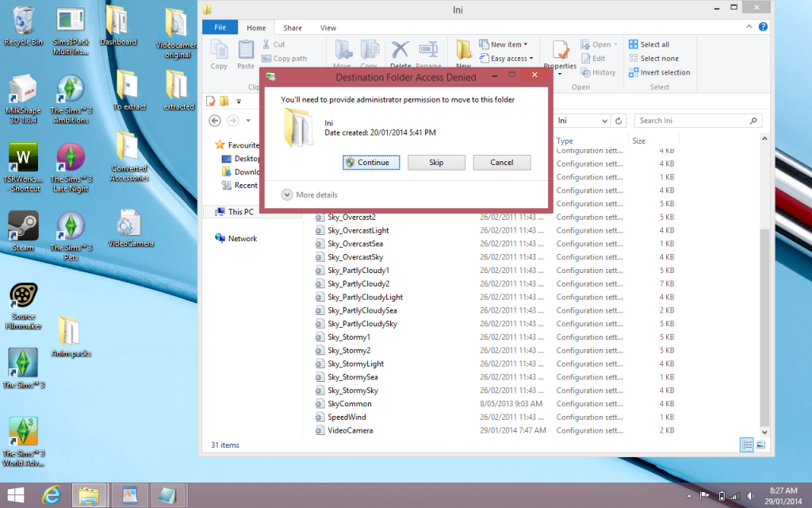Click Invert selection in the ribbon

(659, 72)
